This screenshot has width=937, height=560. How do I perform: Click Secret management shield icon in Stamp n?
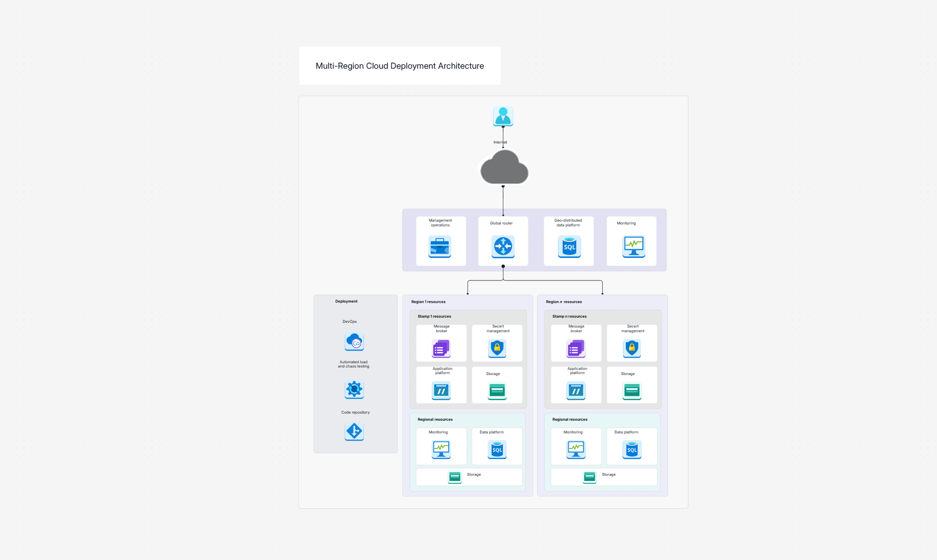tap(632, 349)
